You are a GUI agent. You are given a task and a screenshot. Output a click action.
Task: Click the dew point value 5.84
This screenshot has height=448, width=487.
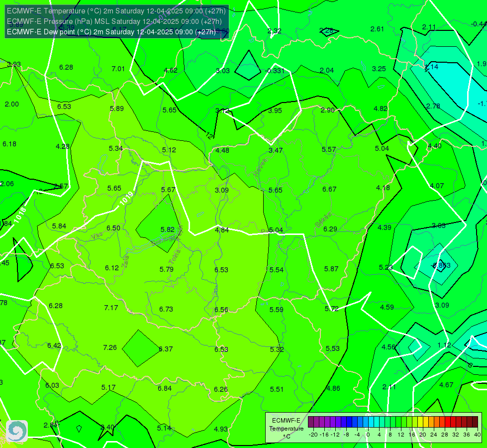pyautogui.click(x=59, y=226)
